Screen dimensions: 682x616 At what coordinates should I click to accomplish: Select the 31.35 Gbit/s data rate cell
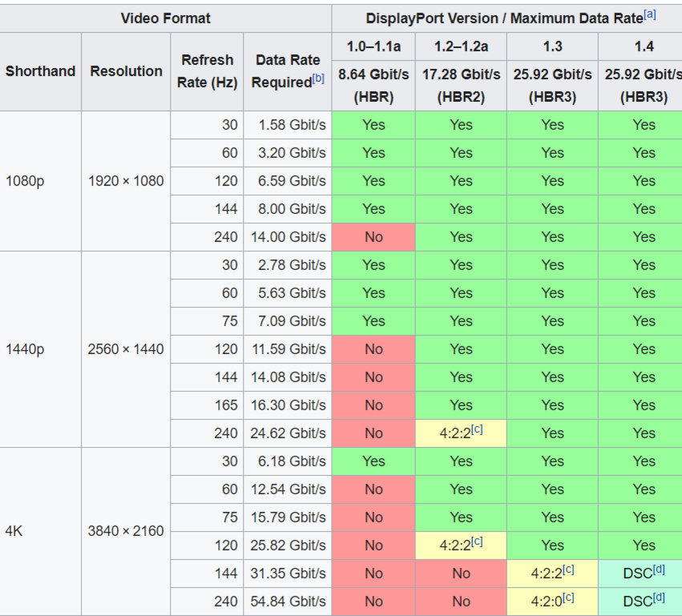pyautogui.click(x=288, y=574)
